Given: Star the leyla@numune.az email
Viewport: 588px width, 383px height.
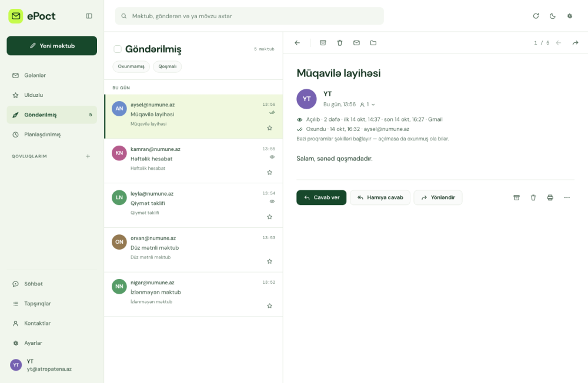Looking at the screenshot, I should tap(270, 217).
